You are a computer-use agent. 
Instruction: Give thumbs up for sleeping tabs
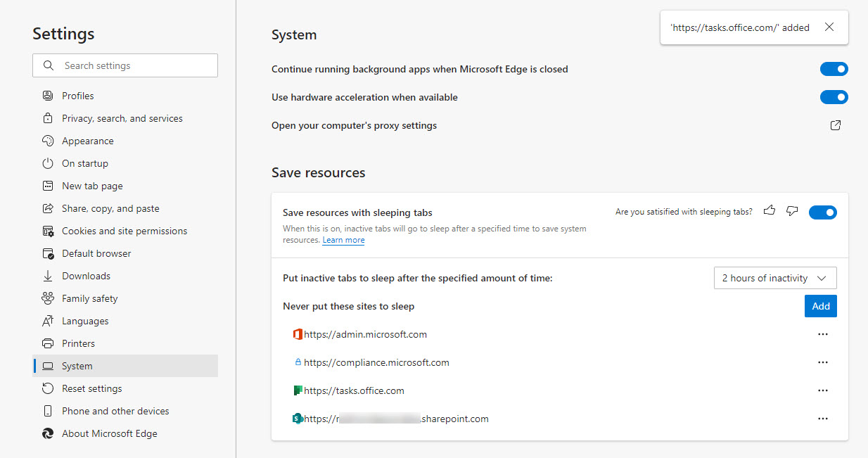pos(770,211)
